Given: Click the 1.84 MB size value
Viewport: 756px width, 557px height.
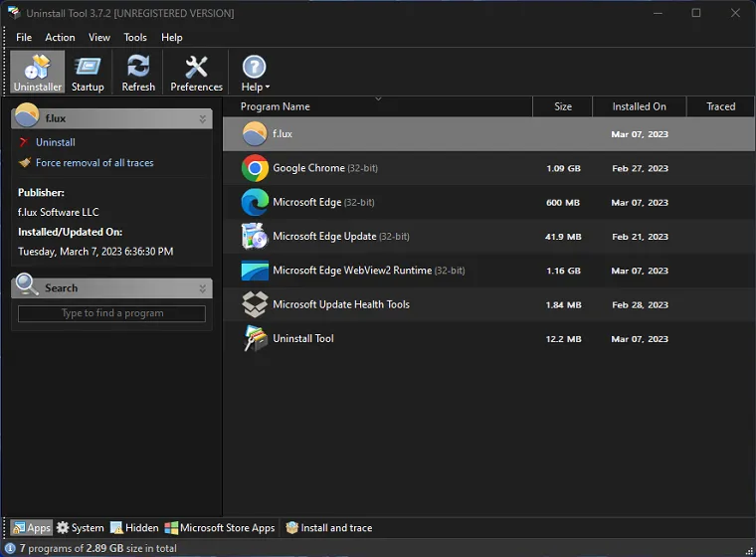Looking at the screenshot, I should [563, 304].
